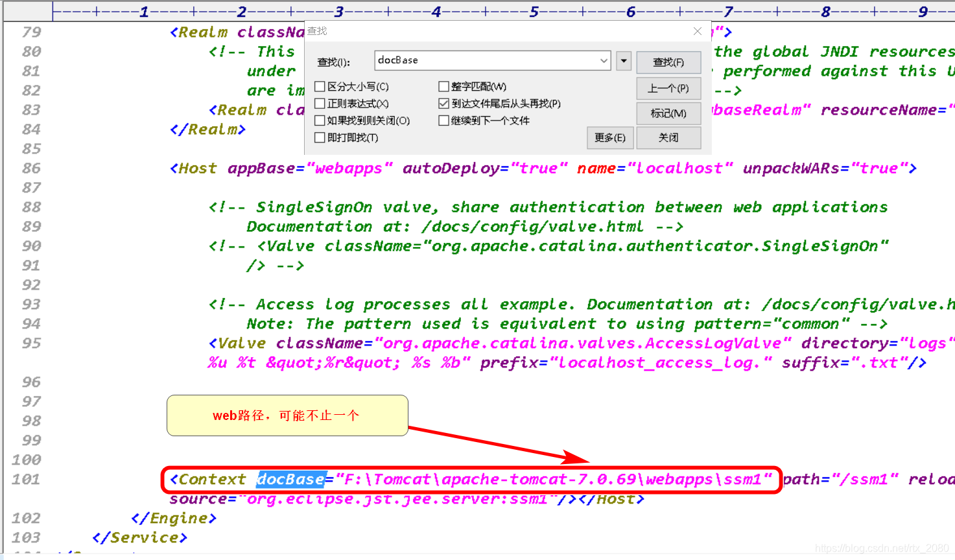
Task: Click the "/ssm1" path attribute value
Action: pyautogui.click(x=866, y=479)
